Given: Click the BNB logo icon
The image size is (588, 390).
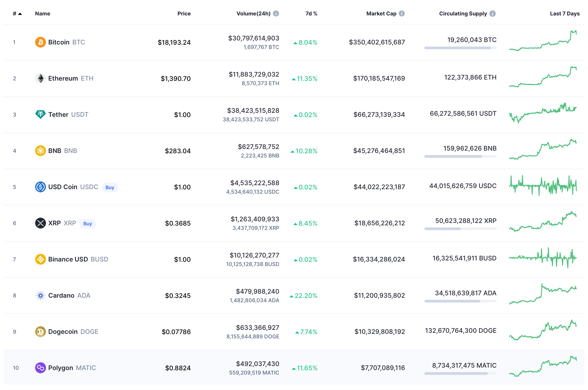Looking at the screenshot, I should coord(40,151).
